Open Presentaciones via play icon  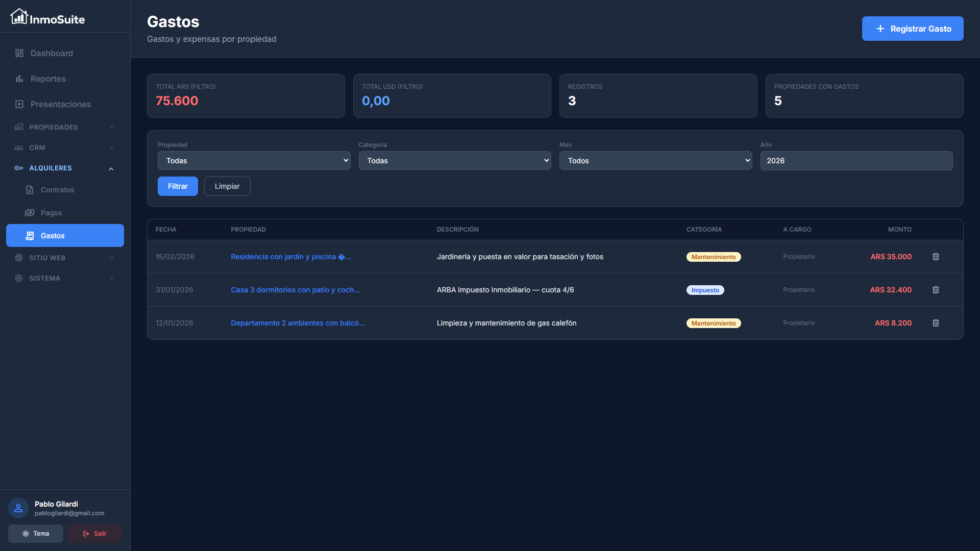click(x=19, y=104)
